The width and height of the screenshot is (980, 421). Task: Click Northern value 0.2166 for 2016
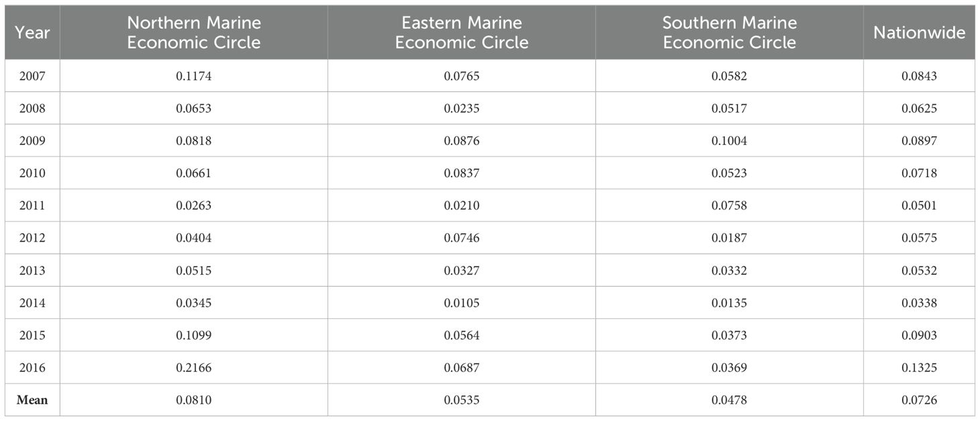pos(194,368)
